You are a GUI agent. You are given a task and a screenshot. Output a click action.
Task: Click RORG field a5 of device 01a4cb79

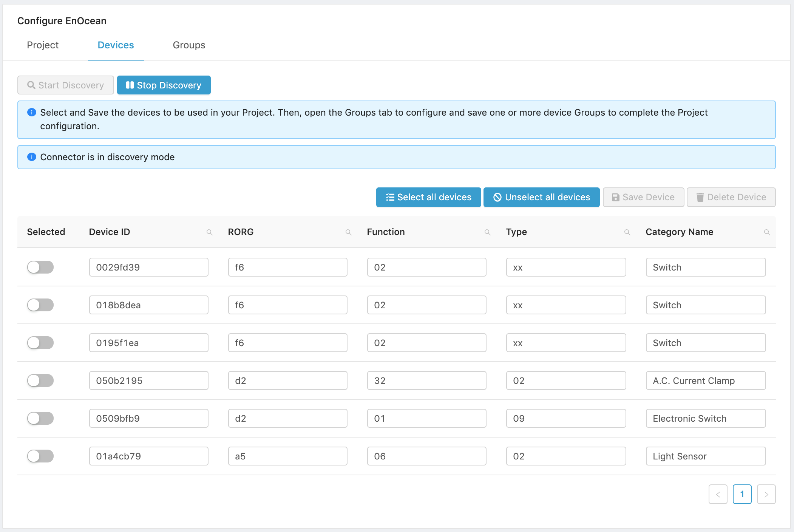288,456
